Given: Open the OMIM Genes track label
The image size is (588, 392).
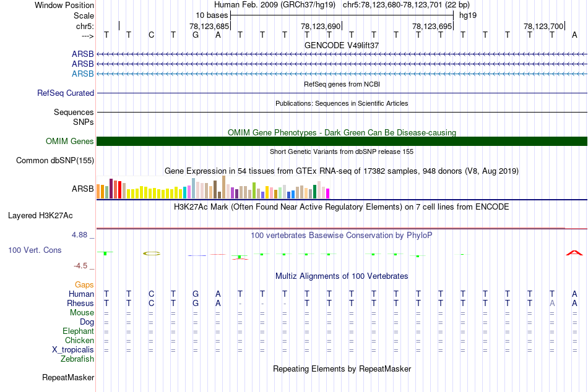Looking at the screenshot, I should (70, 142).
